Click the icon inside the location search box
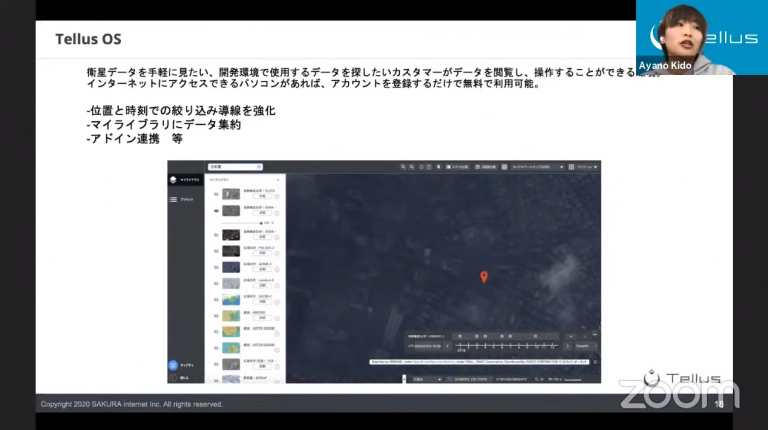 (259, 167)
